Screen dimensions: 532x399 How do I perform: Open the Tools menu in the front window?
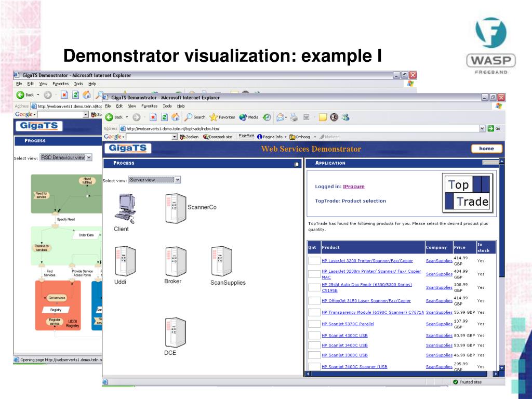tap(167, 106)
